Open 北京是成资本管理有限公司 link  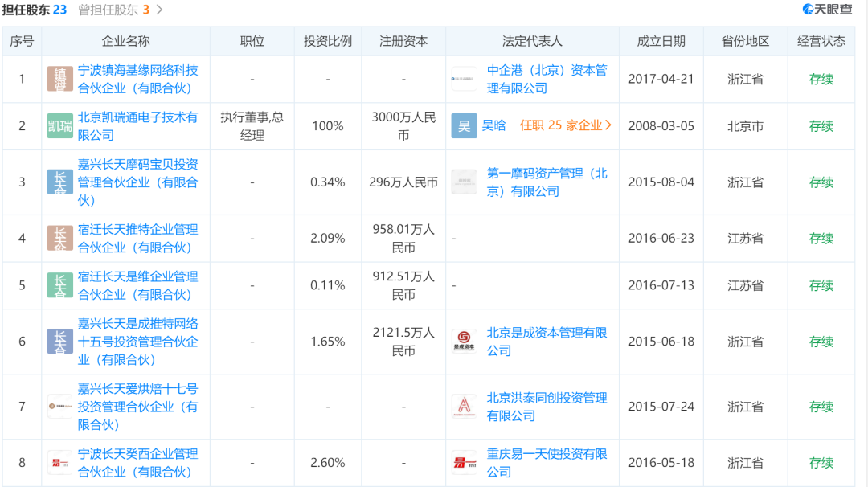pyautogui.click(x=547, y=342)
